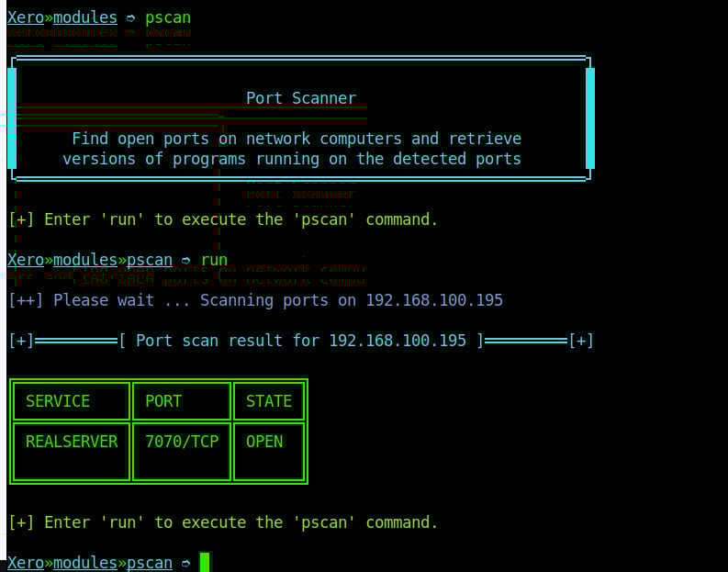Click 'pscan' in the bottom prompt

click(x=149, y=563)
